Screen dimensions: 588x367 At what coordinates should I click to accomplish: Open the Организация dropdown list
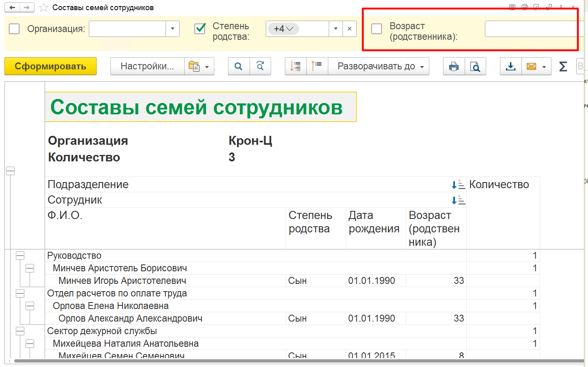[x=172, y=29]
